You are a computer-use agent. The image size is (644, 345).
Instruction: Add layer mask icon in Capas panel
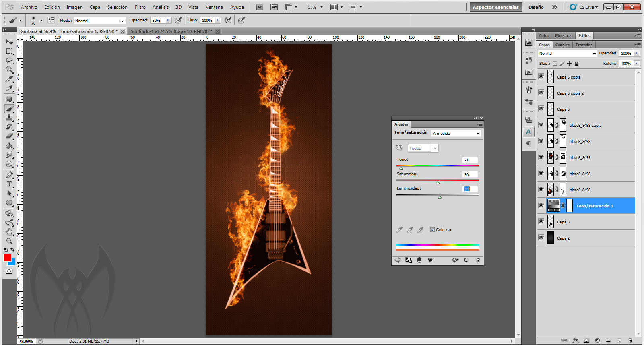[586, 340]
